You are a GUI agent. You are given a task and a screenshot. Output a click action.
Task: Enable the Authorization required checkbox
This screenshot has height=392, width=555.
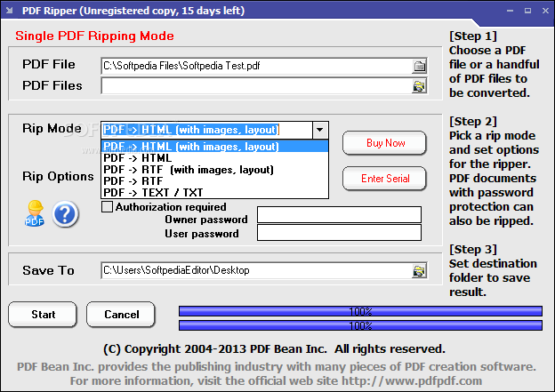pyautogui.click(x=107, y=206)
